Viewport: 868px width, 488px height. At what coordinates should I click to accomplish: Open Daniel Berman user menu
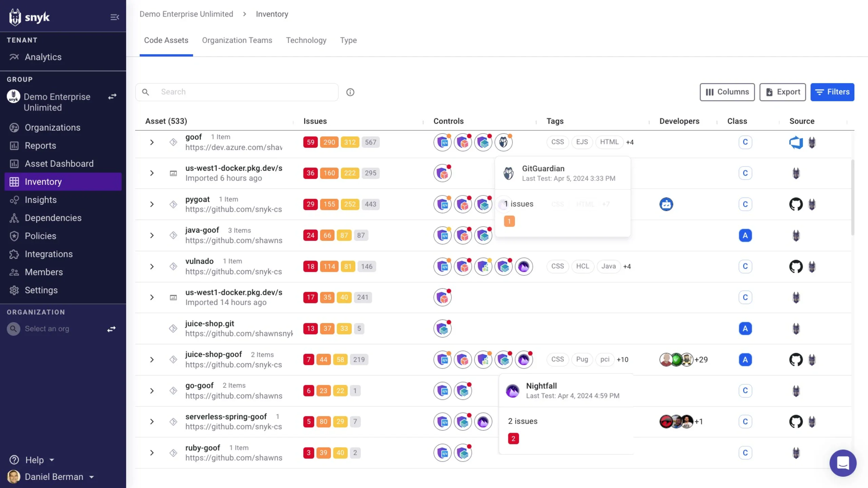pos(51,477)
